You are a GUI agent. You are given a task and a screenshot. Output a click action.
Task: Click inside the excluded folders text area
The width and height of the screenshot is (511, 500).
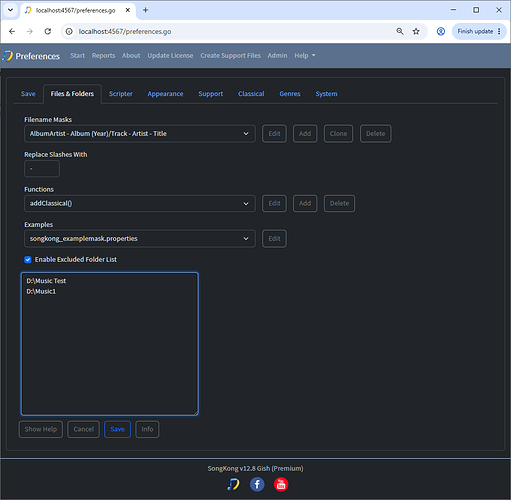pos(110,344)
